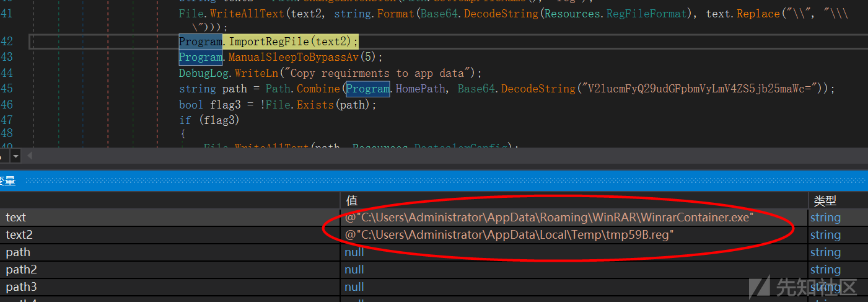The height and width of the screenshot is (302, 868).
Task: Click the ImportRegFile method call
Action: coord(269,42)
